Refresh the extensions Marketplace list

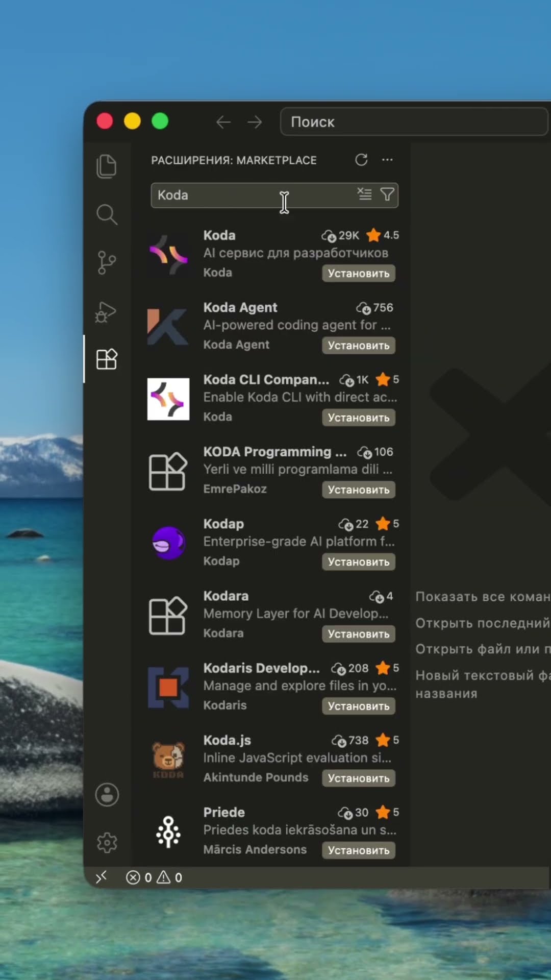(x=361, y=160)
